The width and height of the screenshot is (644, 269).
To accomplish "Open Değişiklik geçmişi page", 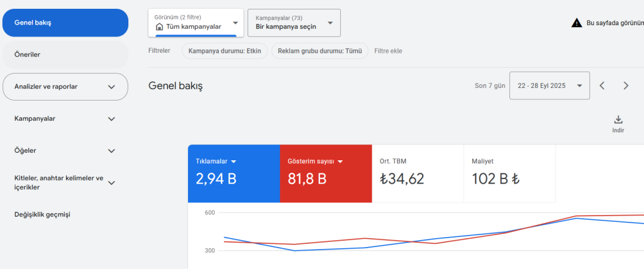I will pos(42,215).
